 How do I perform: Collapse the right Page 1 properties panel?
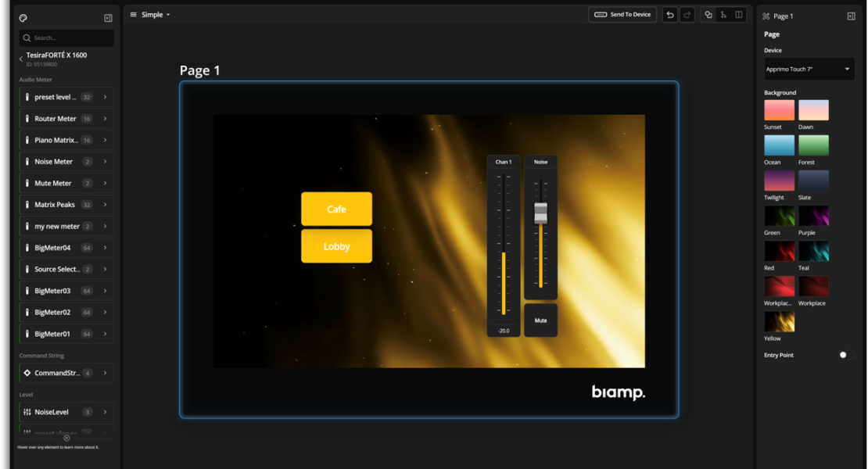[851, 16]
